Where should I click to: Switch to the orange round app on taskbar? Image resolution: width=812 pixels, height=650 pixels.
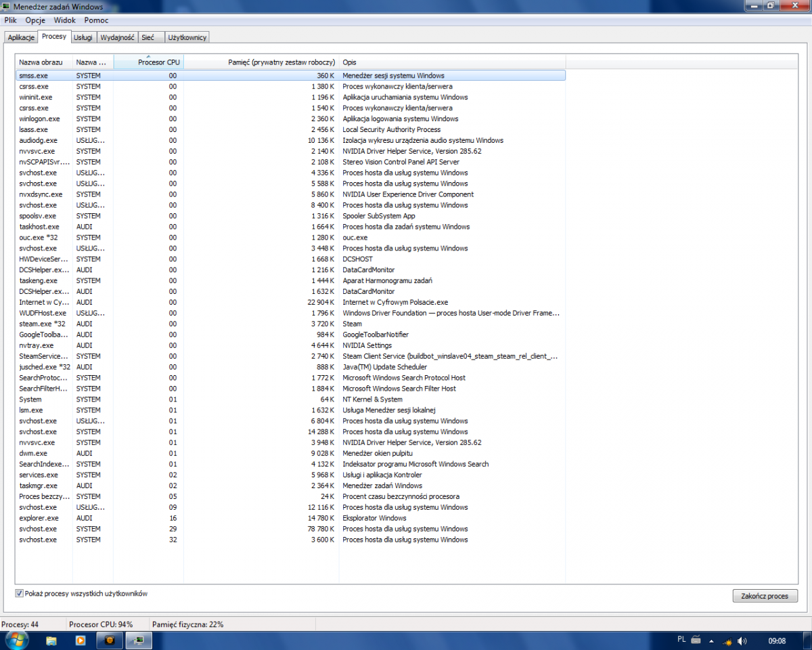pyautogui.click(x=110, y=641)
